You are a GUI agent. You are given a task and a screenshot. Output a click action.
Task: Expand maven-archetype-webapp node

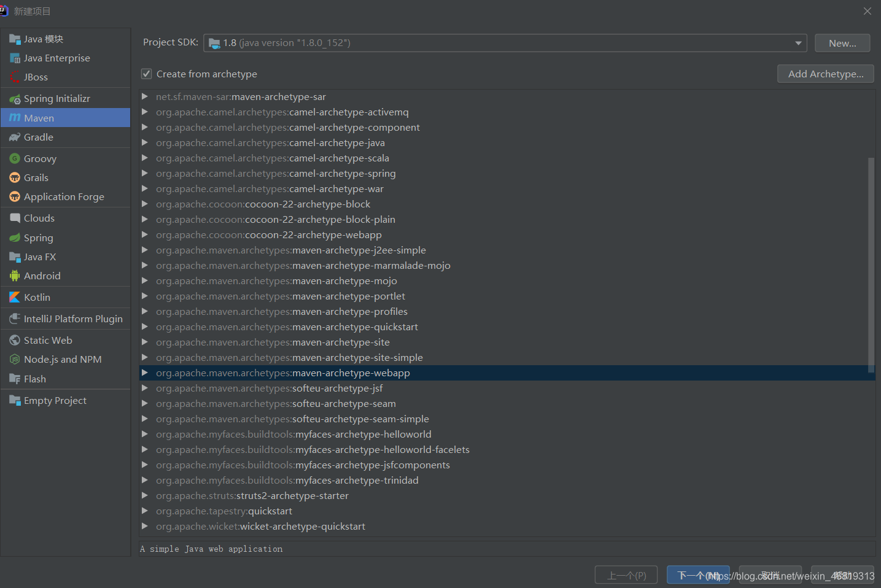(x=145, y=373)
